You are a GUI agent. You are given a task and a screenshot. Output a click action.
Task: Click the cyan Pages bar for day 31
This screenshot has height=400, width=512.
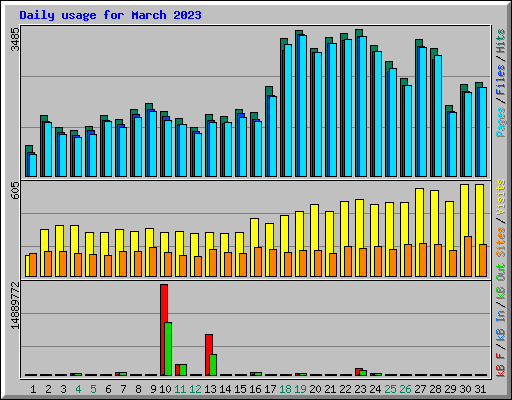coord(483,132)
